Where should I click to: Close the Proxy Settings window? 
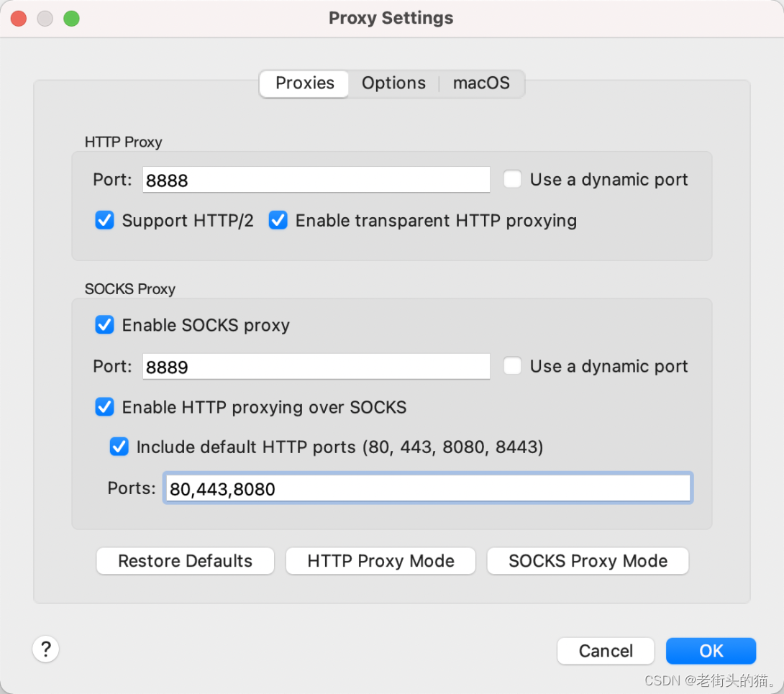point(19,19)
